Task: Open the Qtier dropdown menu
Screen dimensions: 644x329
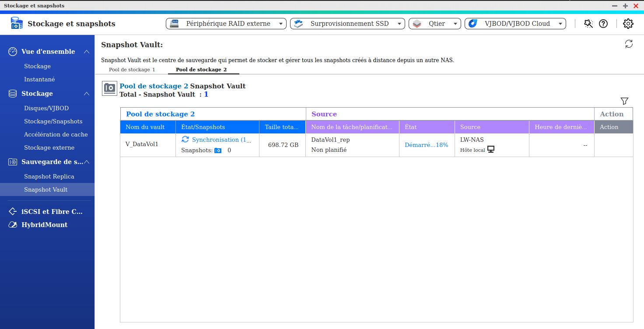Action: point(434,24)
